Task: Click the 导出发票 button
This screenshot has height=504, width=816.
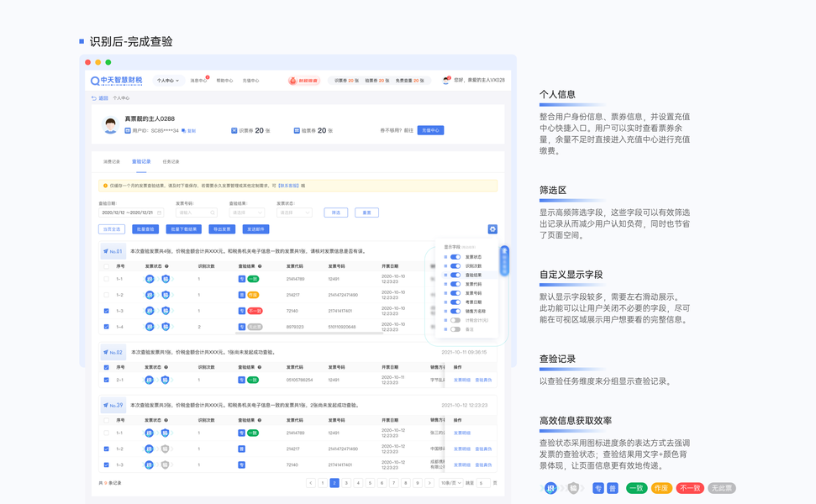Action: coord(222,229)
